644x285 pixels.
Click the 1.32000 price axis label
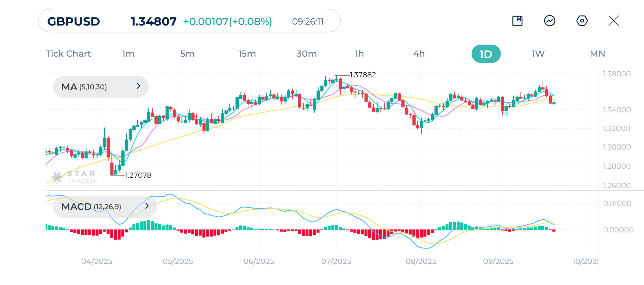tap(617, 128)
